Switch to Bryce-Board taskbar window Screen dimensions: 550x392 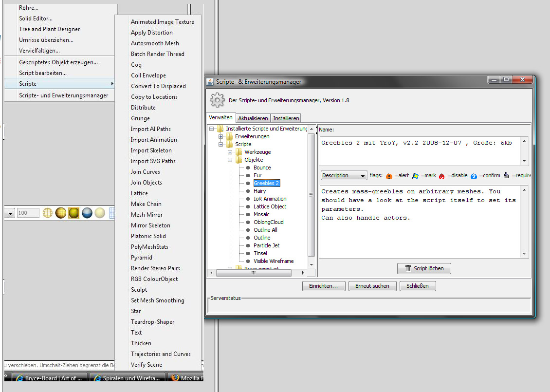(x=50, y=378)
